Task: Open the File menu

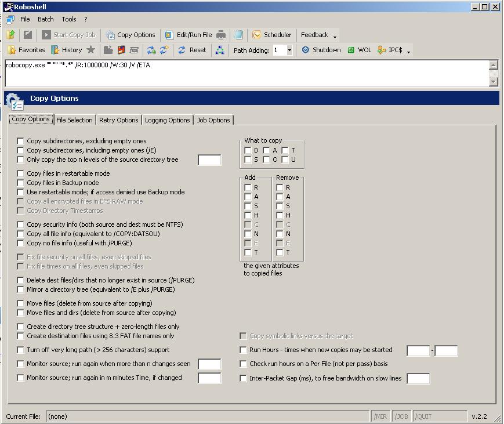Action: click(25, 19)
